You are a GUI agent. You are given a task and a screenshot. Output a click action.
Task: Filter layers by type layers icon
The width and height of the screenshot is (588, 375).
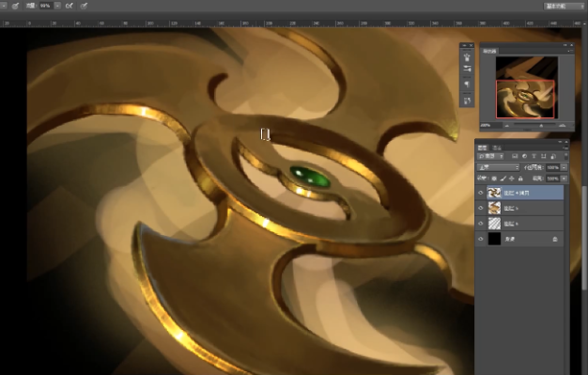534,156
